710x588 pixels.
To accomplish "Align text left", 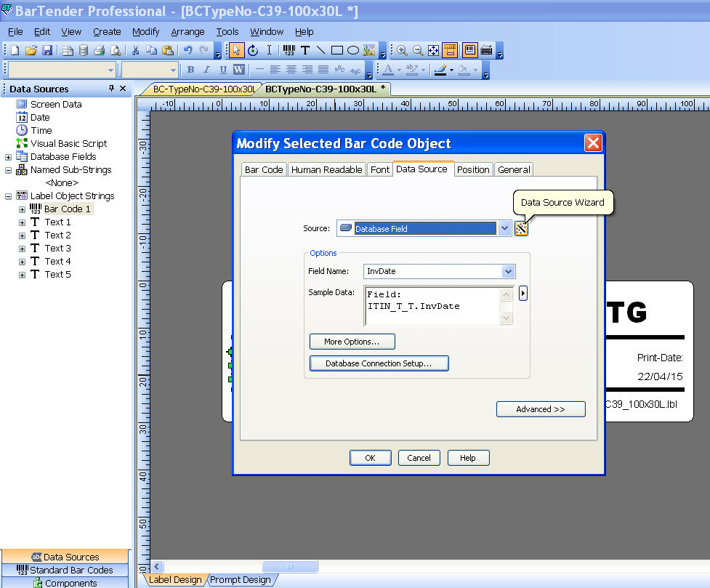I will click(x=275, y=70).
